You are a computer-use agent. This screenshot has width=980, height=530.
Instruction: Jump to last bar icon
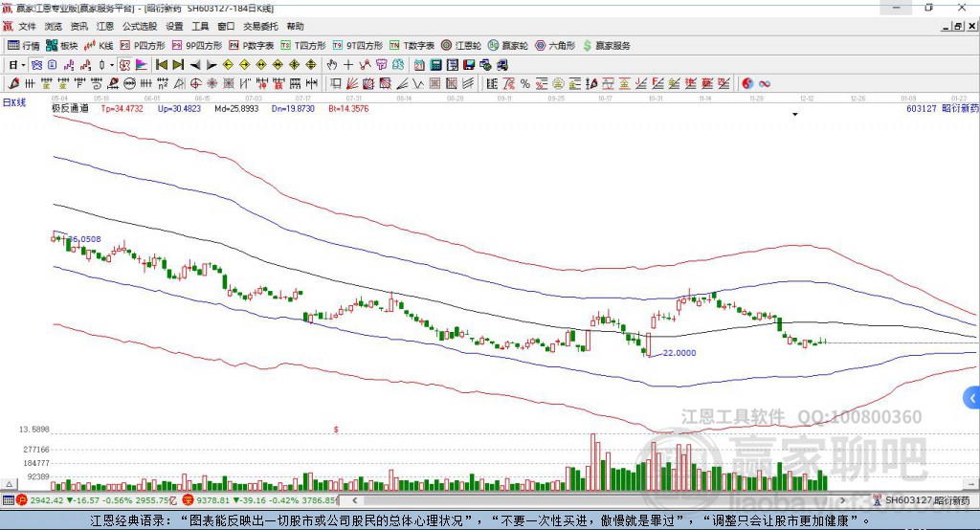[178, 65]
